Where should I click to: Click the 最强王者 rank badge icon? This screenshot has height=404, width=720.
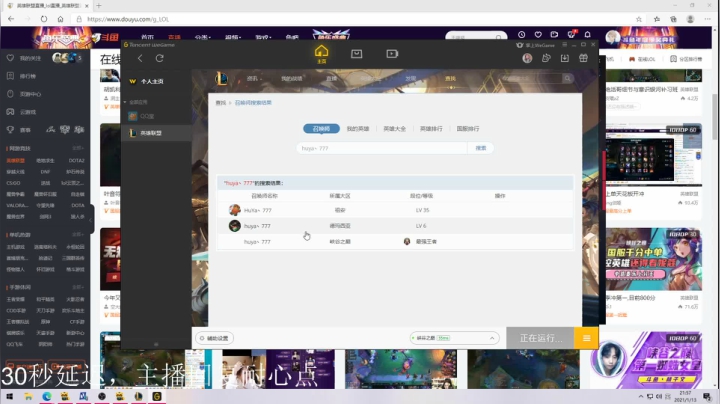pyautogui.click(x=407, y=241)
